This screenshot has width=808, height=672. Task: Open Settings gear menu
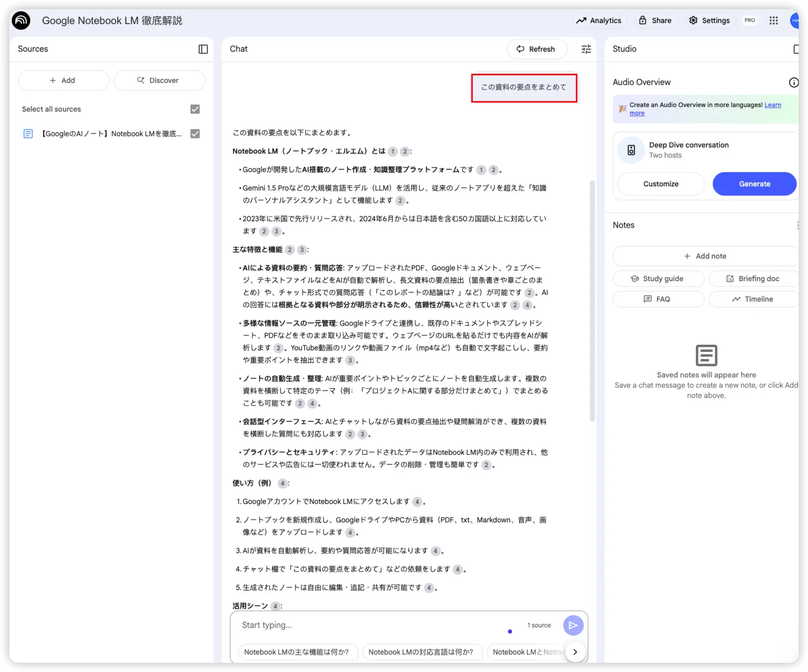(709, 20)
